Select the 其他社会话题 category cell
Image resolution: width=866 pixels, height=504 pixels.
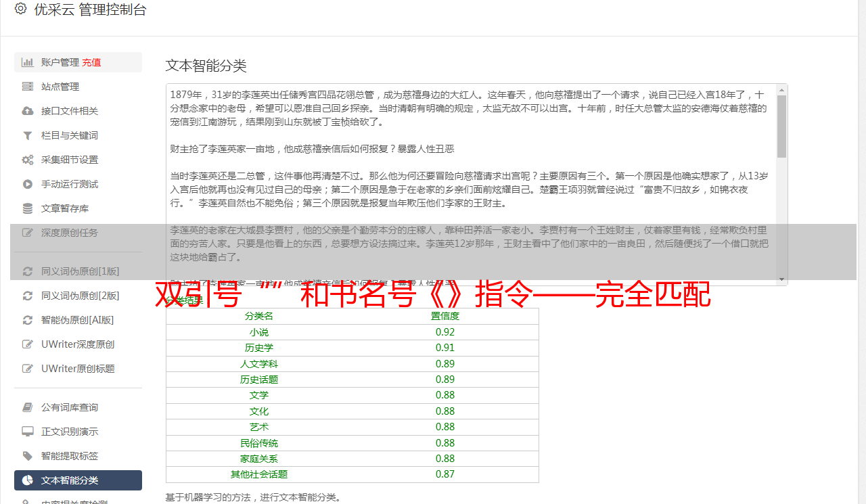tap(259, 474)
